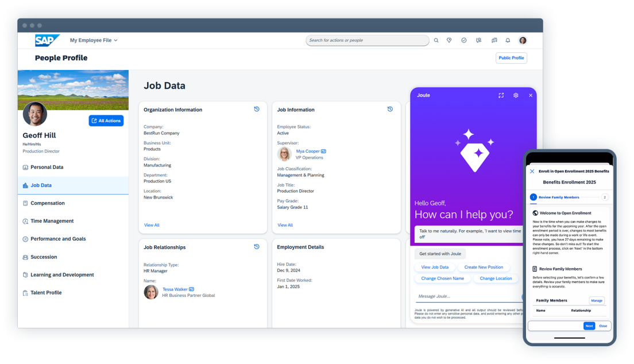The image size is (634, 364).
Task: Click View All in Organization Information
Action: tap(152, 225)
